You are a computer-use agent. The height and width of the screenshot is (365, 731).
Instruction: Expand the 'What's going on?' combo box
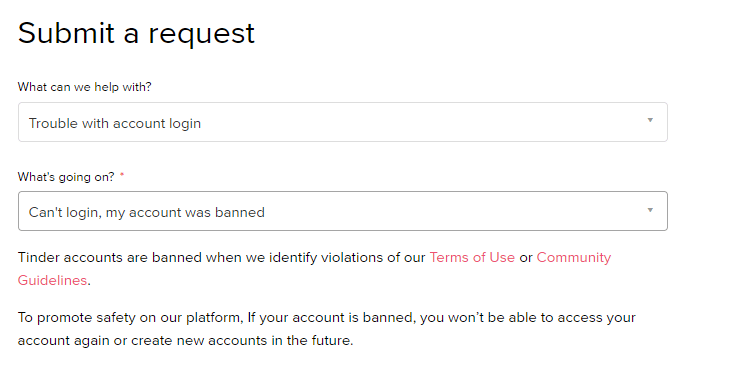343,211
